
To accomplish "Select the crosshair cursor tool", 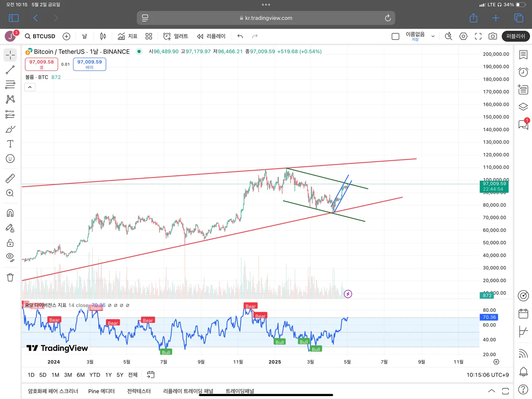I will tap(10, 55).
